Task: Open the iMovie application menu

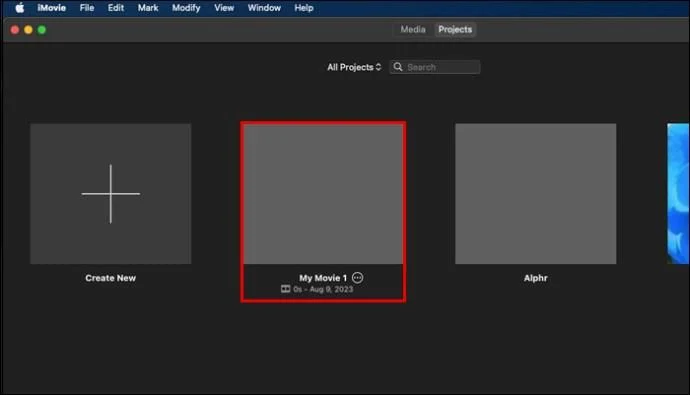Action: 51,8
